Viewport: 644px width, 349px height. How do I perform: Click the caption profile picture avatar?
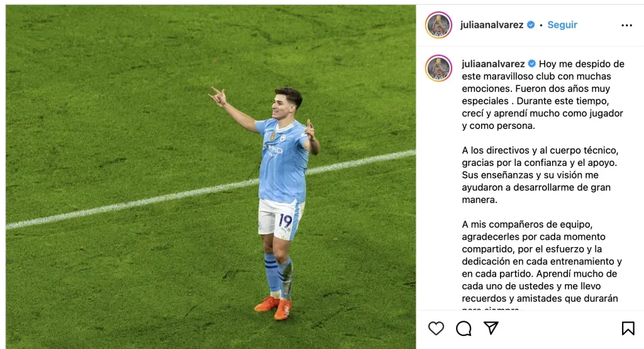[438, 68]
